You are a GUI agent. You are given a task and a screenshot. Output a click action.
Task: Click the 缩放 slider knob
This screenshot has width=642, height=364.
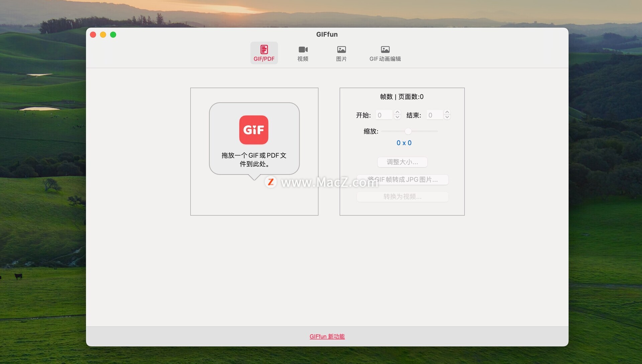tap(408, 131)
